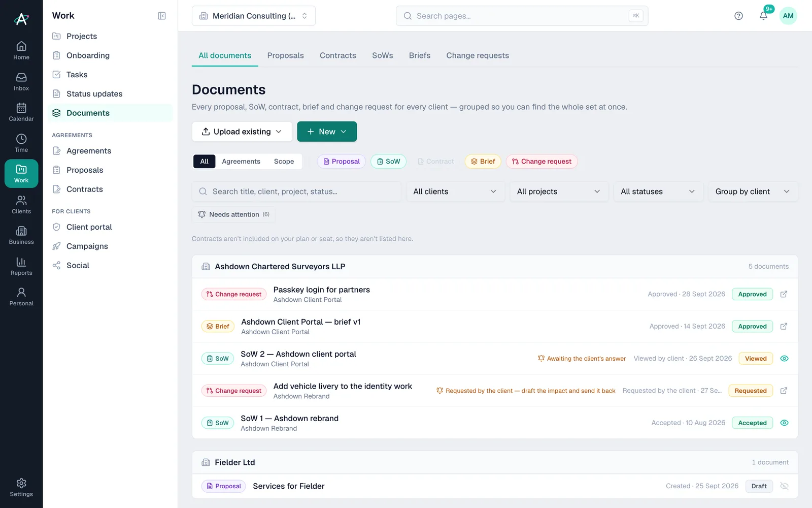Go to the Calendar section
This screenshot has width=812, height=508.
[x=21, y=112]
